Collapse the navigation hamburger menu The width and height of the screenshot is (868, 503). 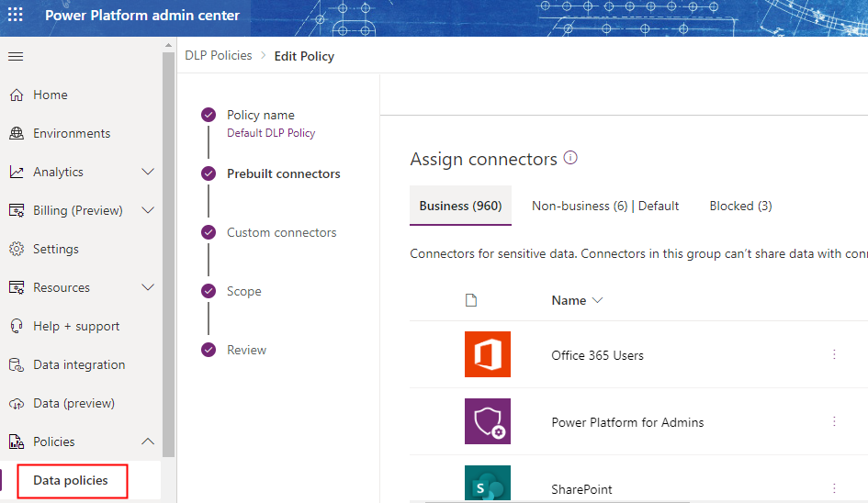[x=16, y=57]
